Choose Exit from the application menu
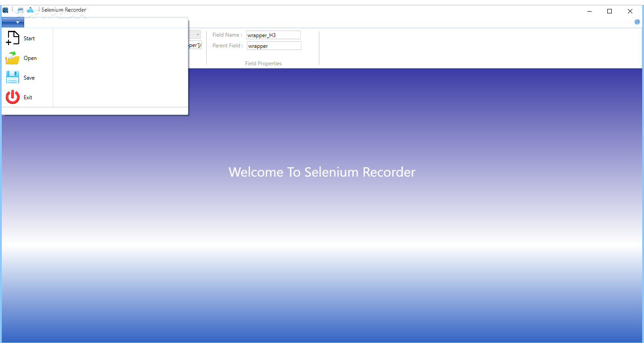 coord(28,97)
